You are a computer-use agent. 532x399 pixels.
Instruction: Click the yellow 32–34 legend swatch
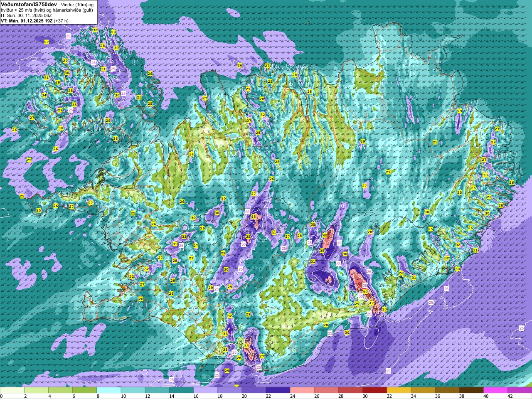pos(399,390)
